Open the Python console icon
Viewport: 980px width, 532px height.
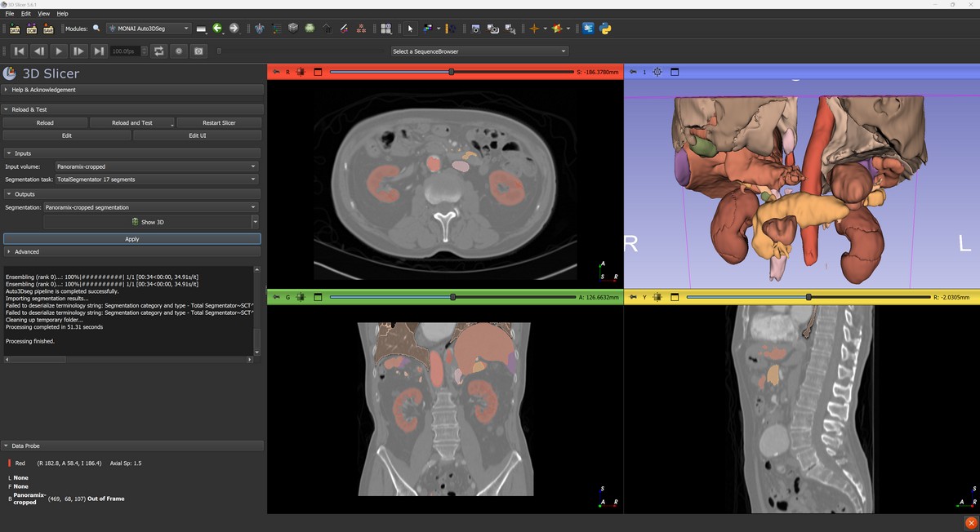pyautogui.click(x=605, y=29)
